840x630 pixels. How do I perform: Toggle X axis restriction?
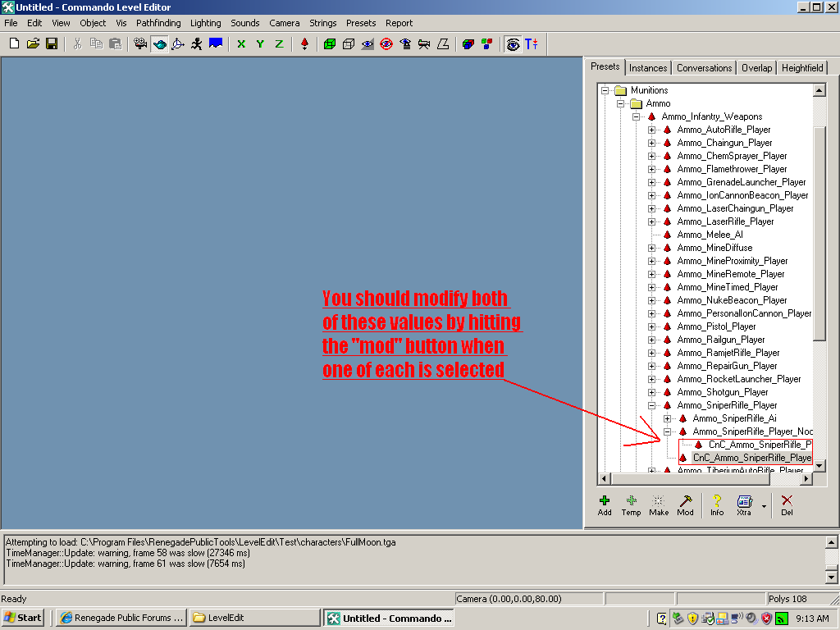pos(241,43)
